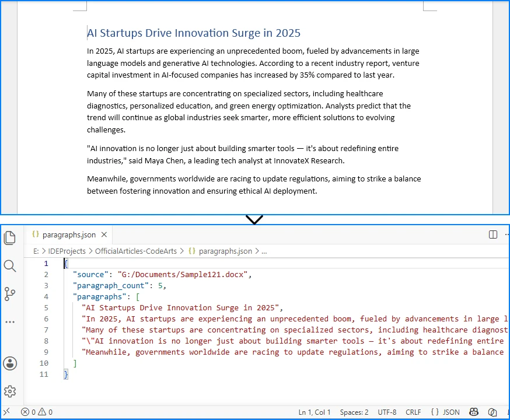Click the document heading "AI Startups Drive Innovation Surge in 2025"

[x=194, y=33]
